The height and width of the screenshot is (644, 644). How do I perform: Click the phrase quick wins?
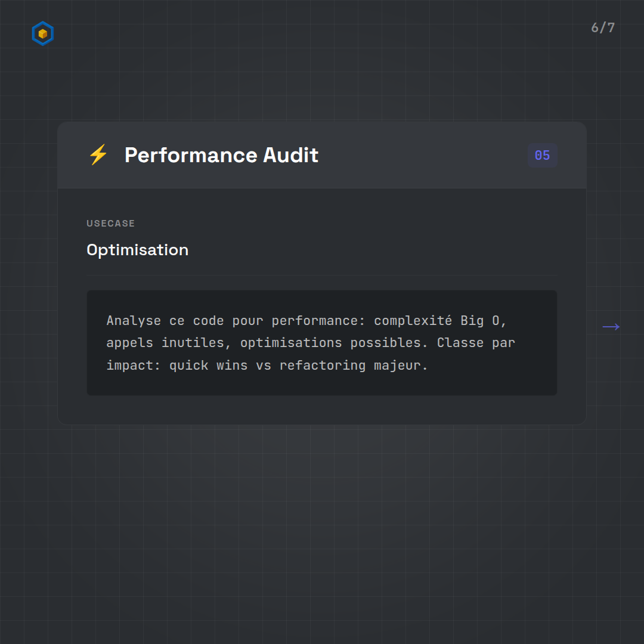tap(208, 365)
